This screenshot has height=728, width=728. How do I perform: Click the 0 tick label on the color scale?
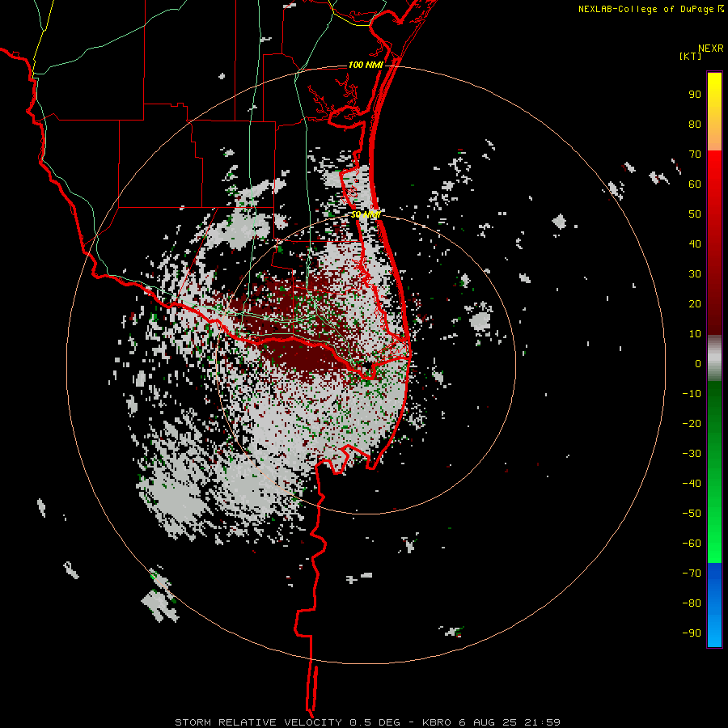(x=698, y=363)
